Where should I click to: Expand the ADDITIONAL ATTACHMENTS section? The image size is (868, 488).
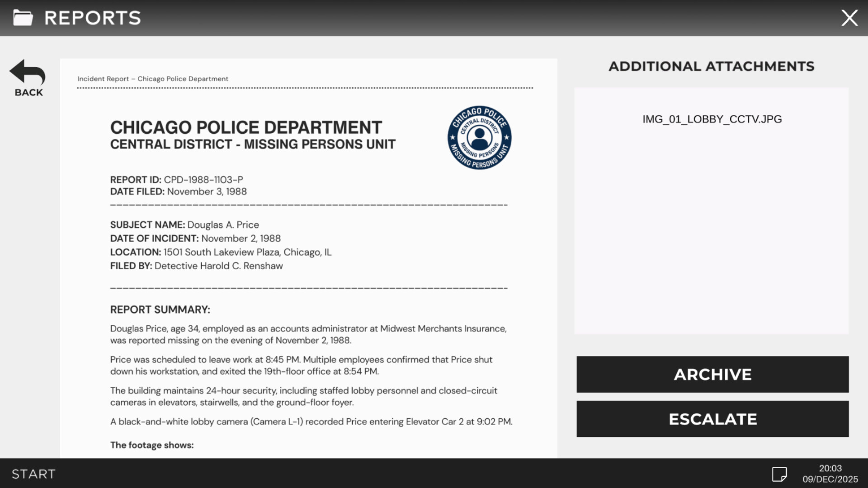tap(711, 66)
